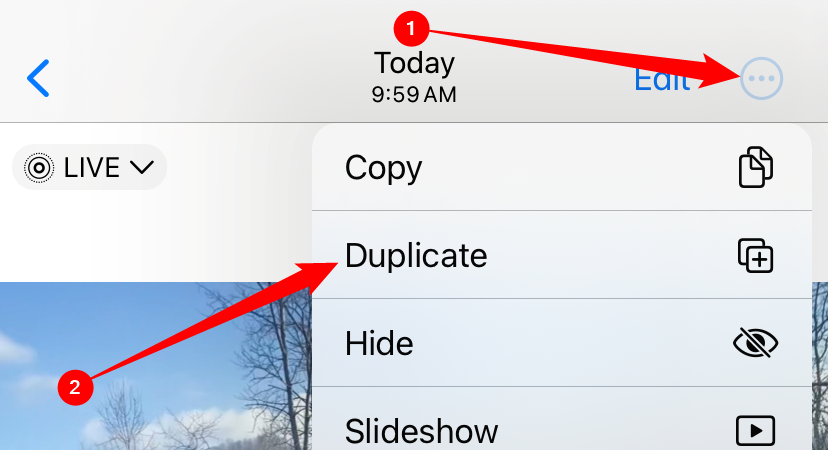This screenshot has height=450, width=828.
Task: Tap the 9:59 AM timestamp
Action: (x=414, y=95)
